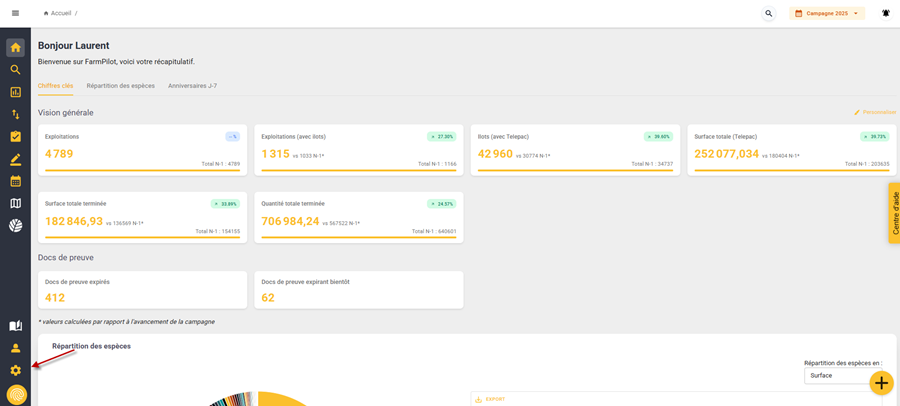Click the export download icon

click(478, 399)
